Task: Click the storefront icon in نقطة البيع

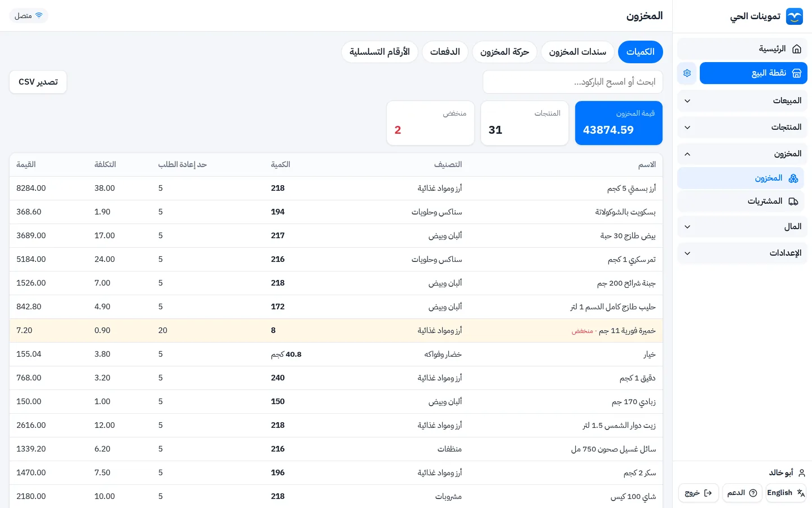Action: (x=797, y=73)
